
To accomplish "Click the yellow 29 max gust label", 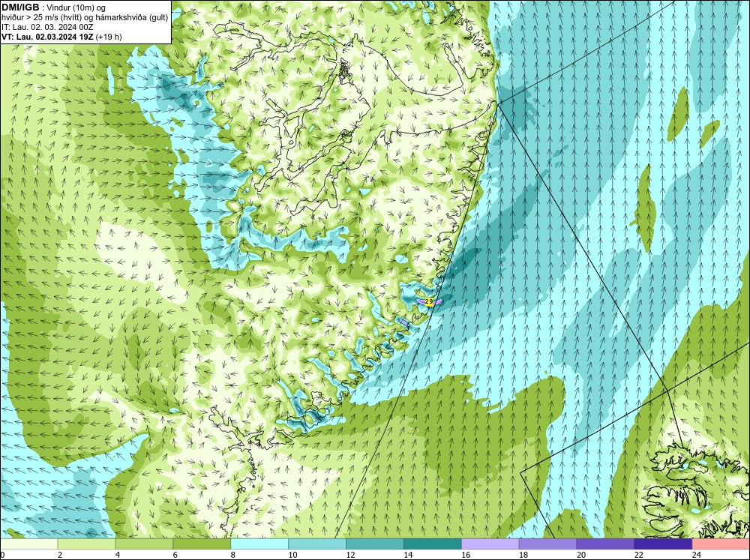I will coord(429,302).
